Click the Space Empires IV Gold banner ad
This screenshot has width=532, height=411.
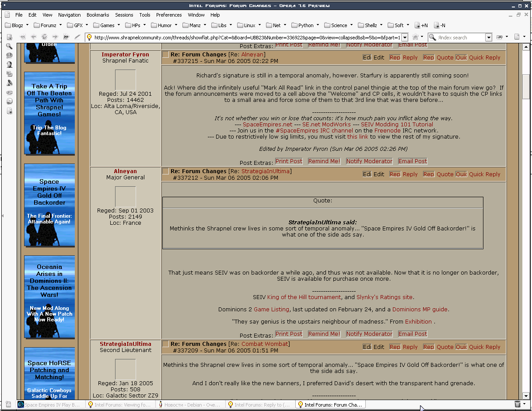tap(49, 205)
